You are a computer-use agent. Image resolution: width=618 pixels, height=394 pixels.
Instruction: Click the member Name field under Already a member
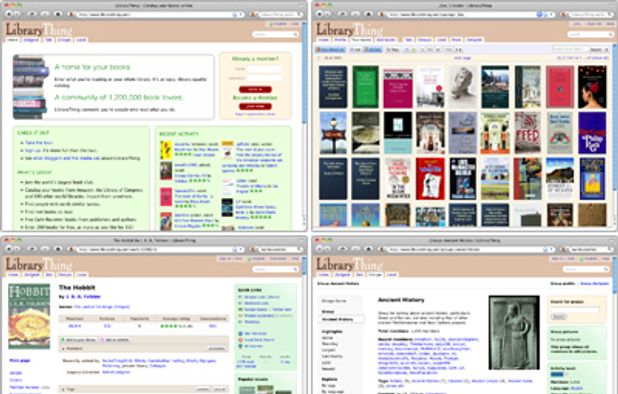(264, 69)
